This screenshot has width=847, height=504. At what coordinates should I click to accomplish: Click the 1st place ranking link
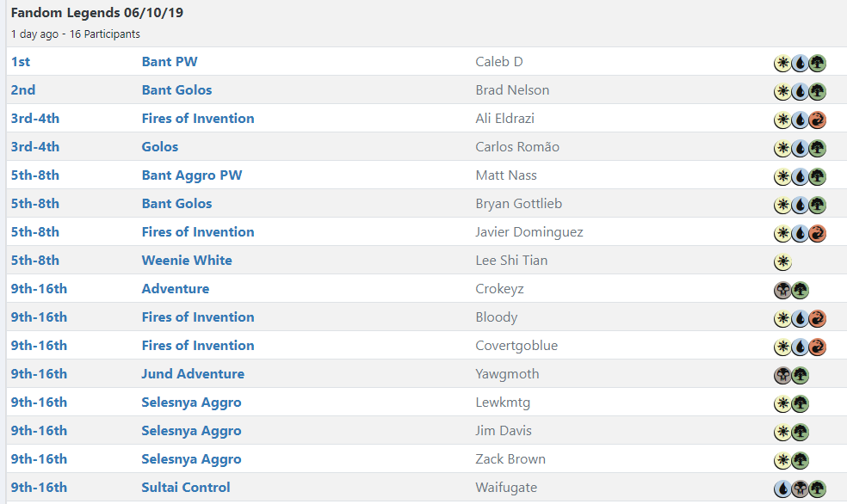click(x=21, y=62)
